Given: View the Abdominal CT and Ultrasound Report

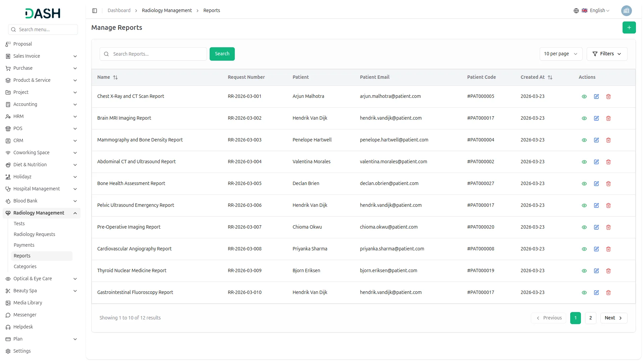Looking at the screenshot, I should click(584, 162).
